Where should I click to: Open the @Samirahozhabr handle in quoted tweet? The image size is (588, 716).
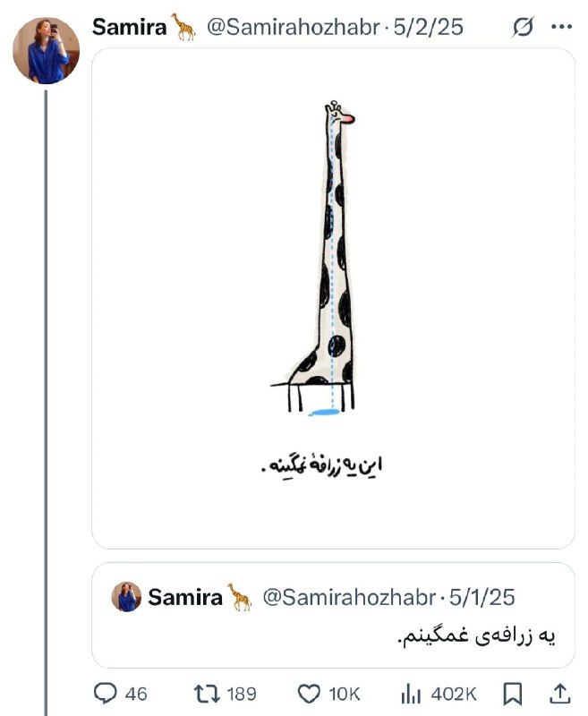[349, 597]
